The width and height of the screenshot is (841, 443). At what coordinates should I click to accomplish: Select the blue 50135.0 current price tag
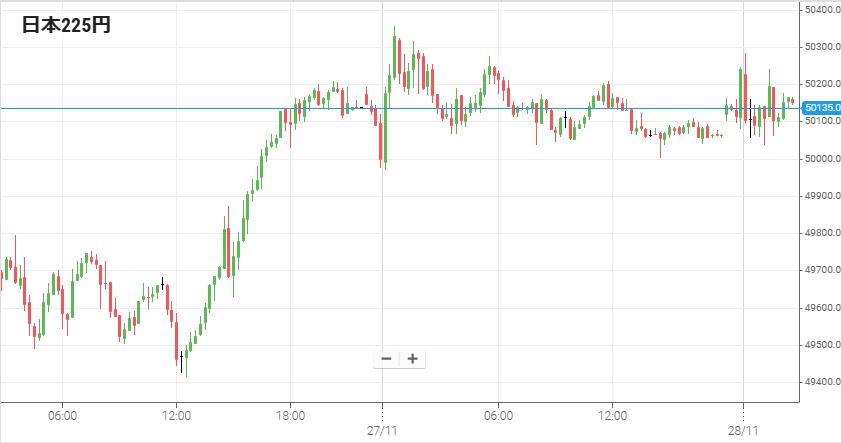(820, 107)
